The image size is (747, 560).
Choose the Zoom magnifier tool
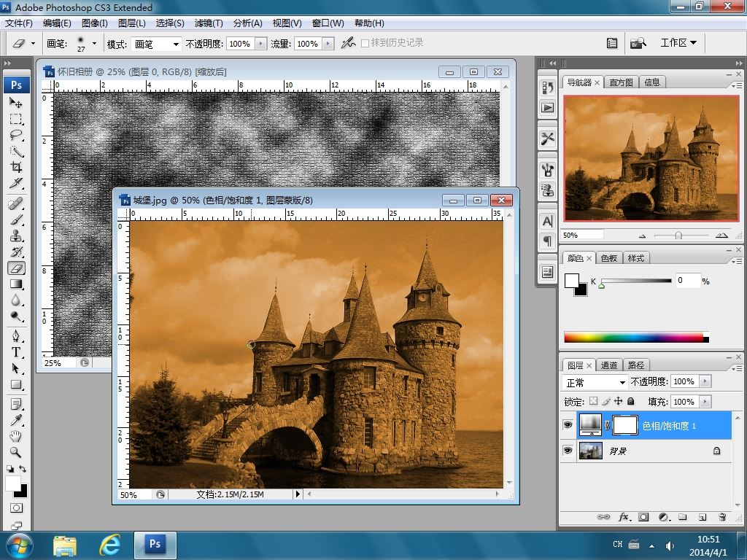[16, 453]
